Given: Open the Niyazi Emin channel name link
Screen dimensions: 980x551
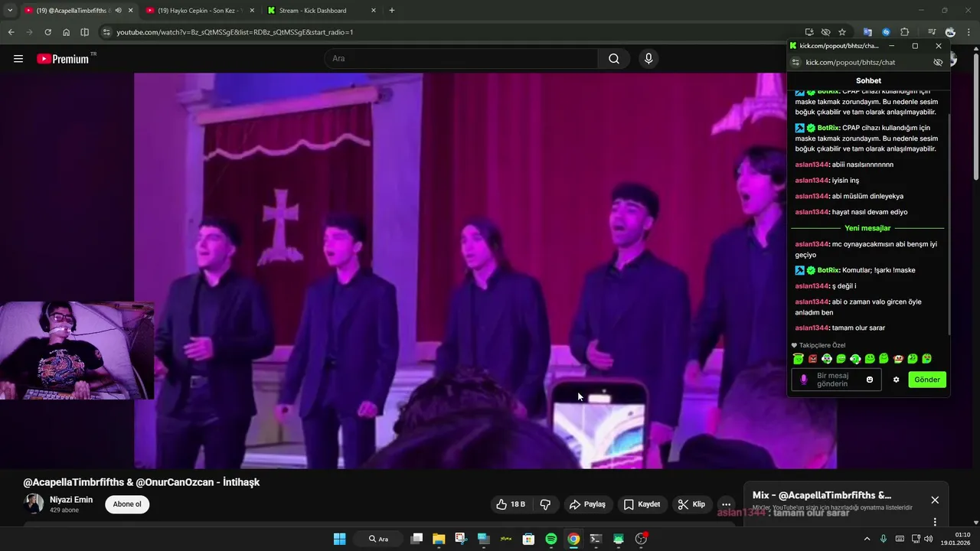Looking at the screenshot, I should coord(71,500).
